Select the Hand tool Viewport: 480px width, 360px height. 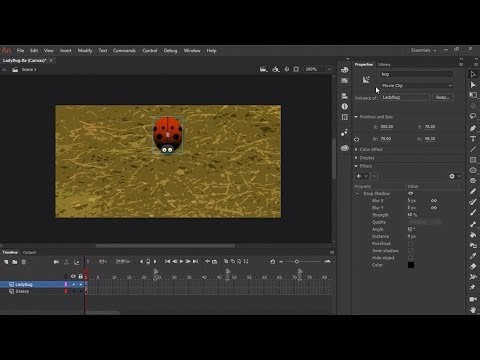point(473,310)
